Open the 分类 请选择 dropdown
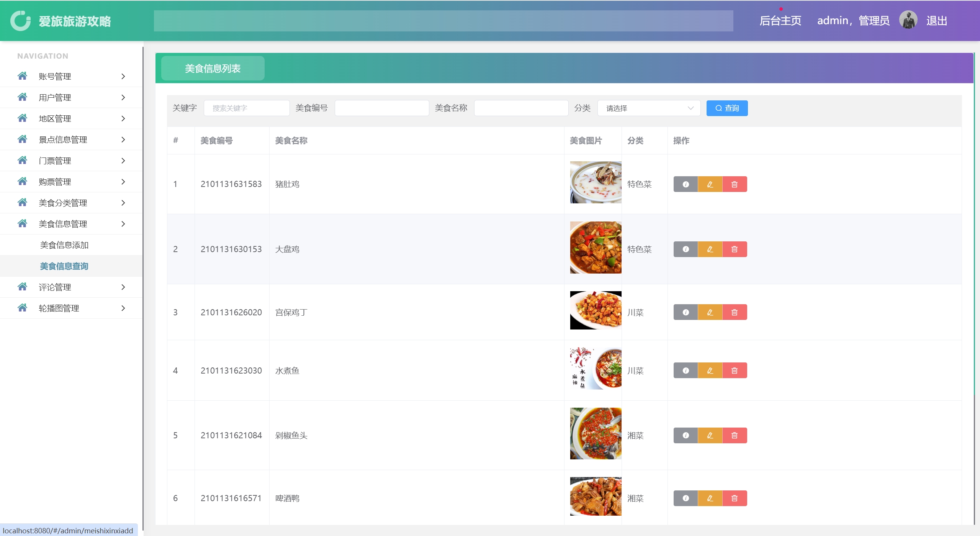The width and height of the screenshot is (980, 536). pyautogui.click(x=649, y=108)
